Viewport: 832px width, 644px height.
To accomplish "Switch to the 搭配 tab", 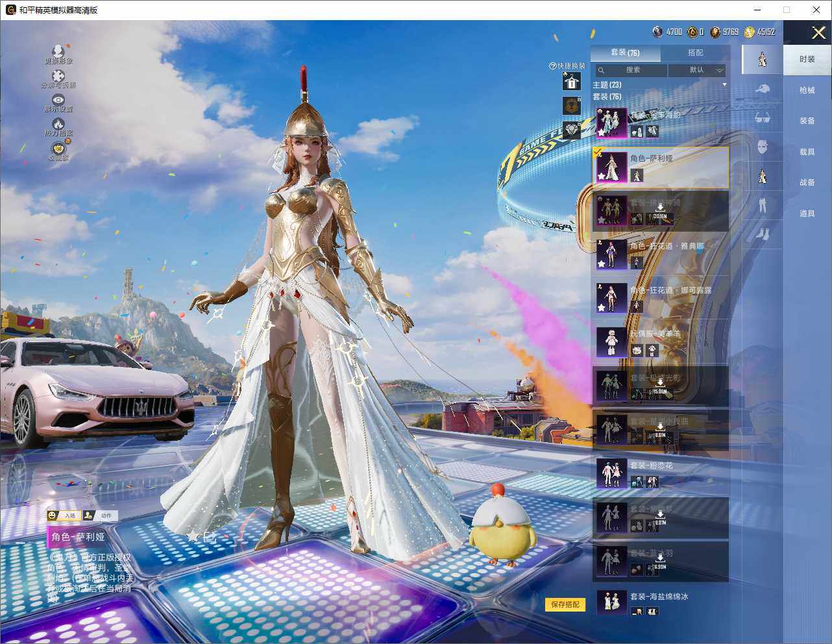I will click(695, 53).
